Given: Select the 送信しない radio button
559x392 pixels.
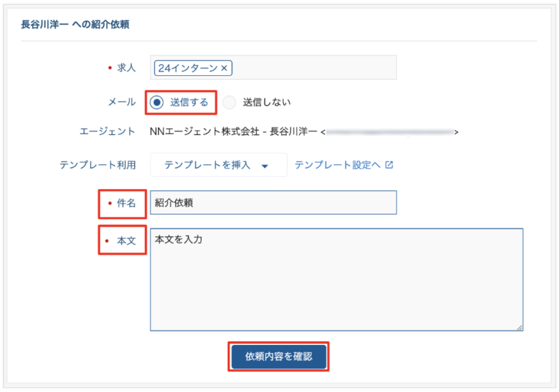Looking at the screenshot, I should pos(229,103).
